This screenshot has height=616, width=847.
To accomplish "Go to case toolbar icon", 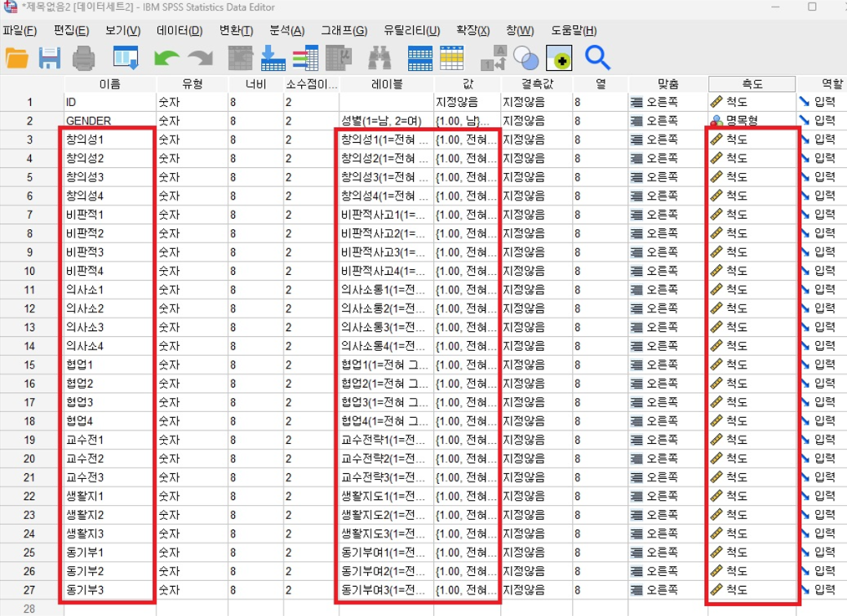I will coord(241,58).
